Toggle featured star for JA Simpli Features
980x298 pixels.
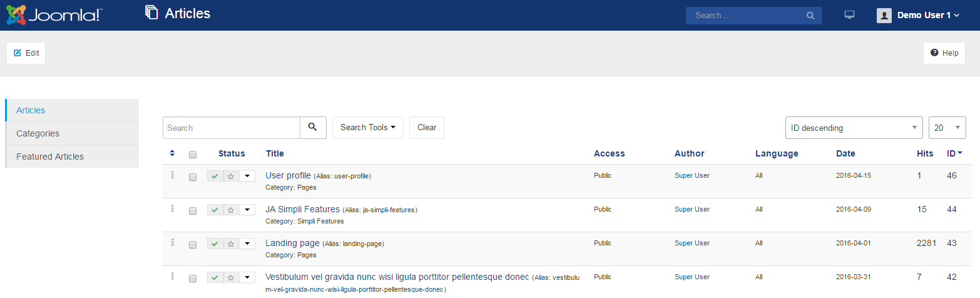tap(231, 210)
